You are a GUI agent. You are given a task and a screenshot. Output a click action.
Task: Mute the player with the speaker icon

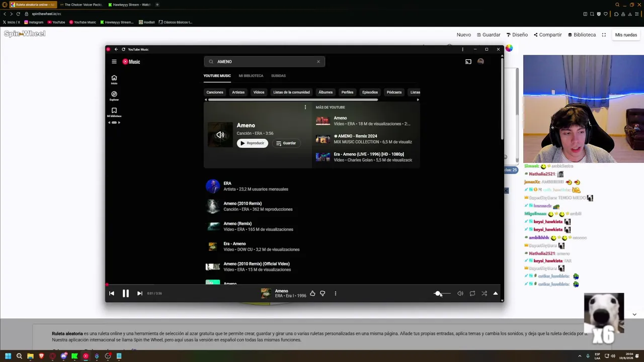point(460,294)
